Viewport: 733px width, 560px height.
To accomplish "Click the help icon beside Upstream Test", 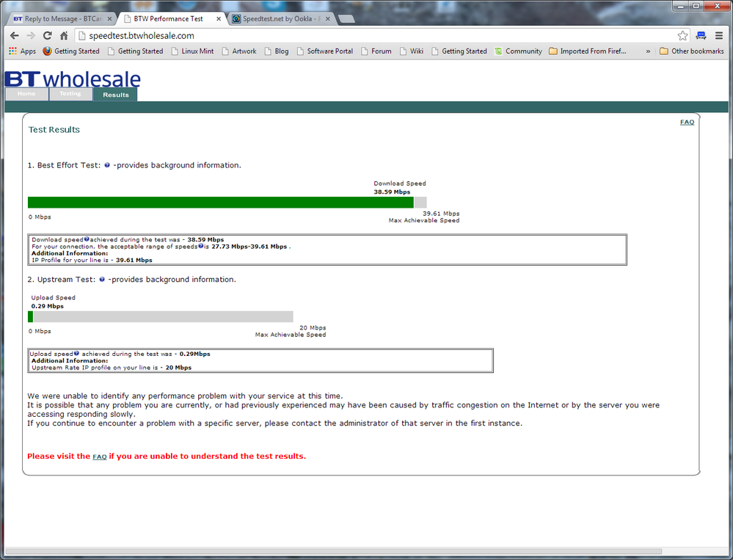I will (x=102, y=279).
